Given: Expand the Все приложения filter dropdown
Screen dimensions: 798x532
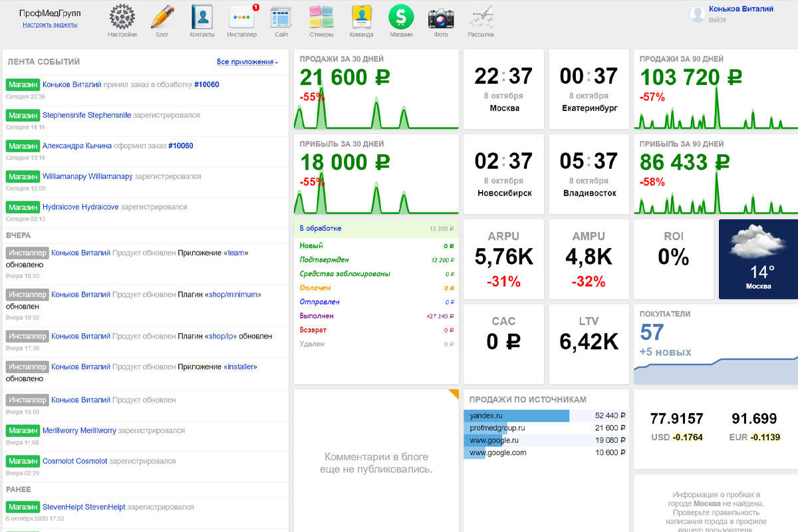Looking at the screenshot, I should point(247,62).
